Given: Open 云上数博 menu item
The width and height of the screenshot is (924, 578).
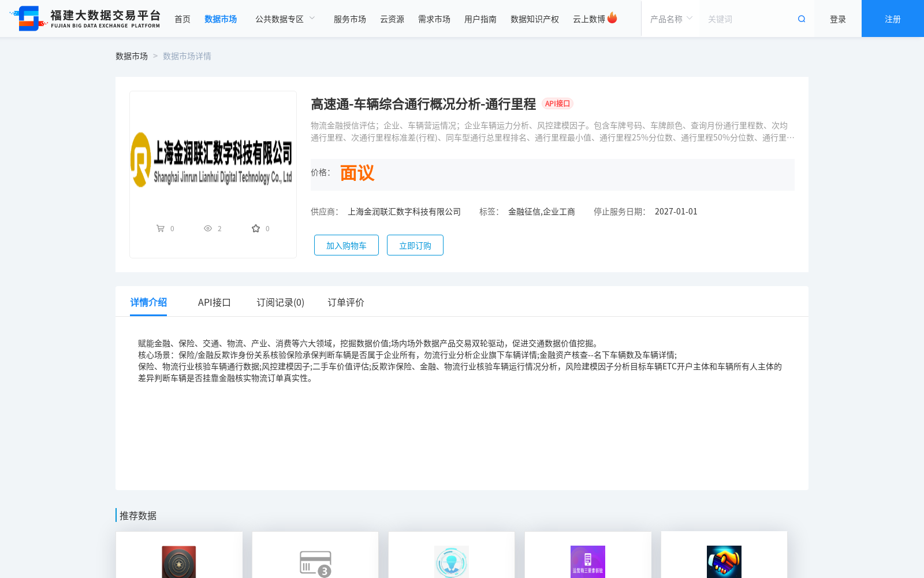Looking at the screenshot, I should (x=589, y=19).
